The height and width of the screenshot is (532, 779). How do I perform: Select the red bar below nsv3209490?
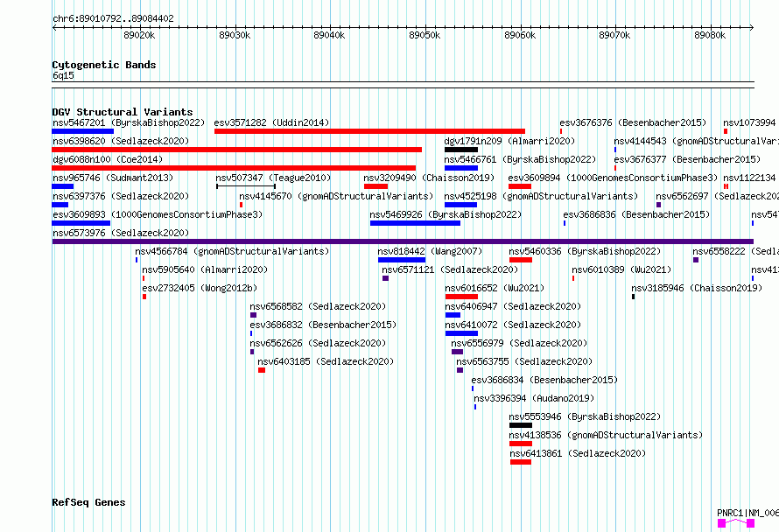pyautogui.click(x=375, y=186)
